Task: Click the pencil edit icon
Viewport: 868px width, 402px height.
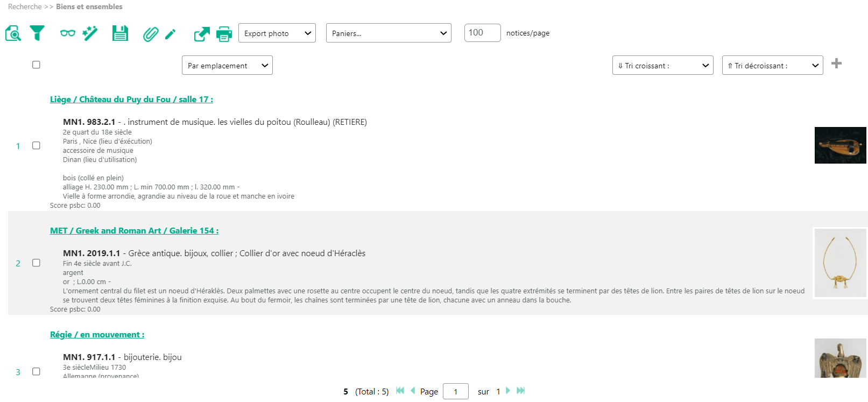Action: [171, 34]
